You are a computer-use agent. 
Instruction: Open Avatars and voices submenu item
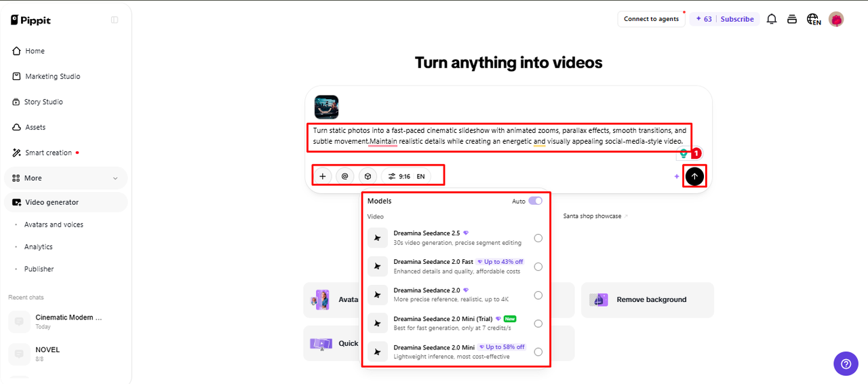pyautogui.click(x=54, y=225)
